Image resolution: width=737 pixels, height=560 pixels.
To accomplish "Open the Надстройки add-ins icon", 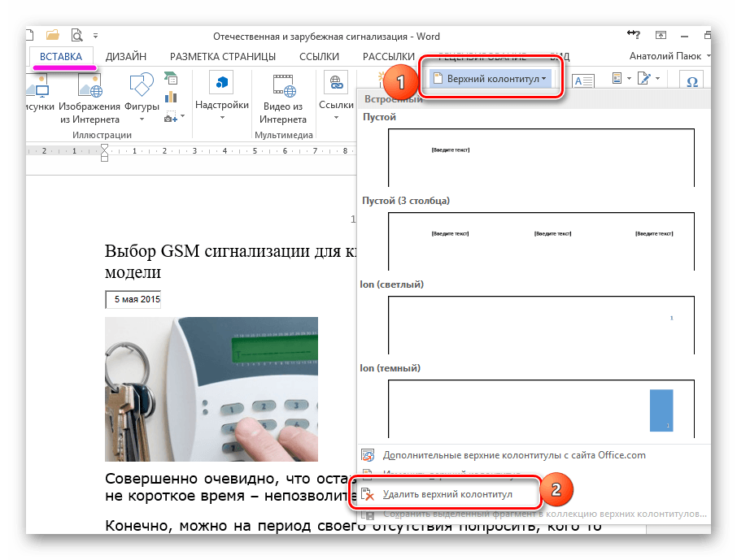I will [222, 83].
